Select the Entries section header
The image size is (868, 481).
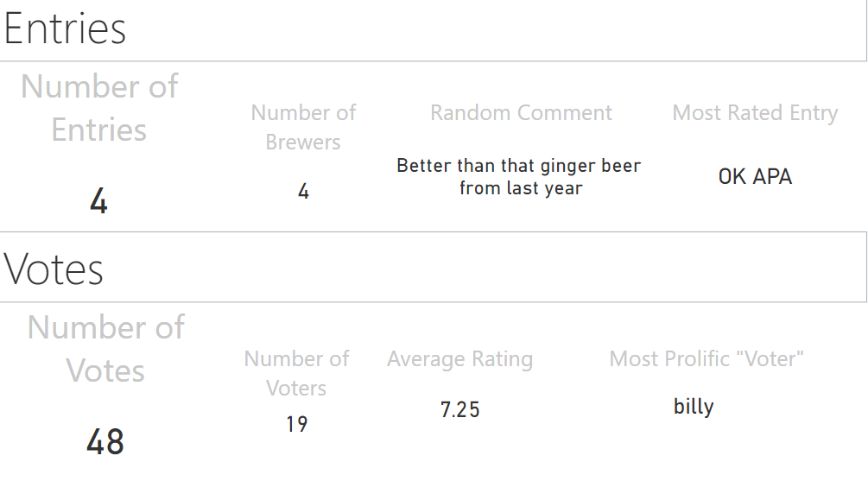click(65, 28)
